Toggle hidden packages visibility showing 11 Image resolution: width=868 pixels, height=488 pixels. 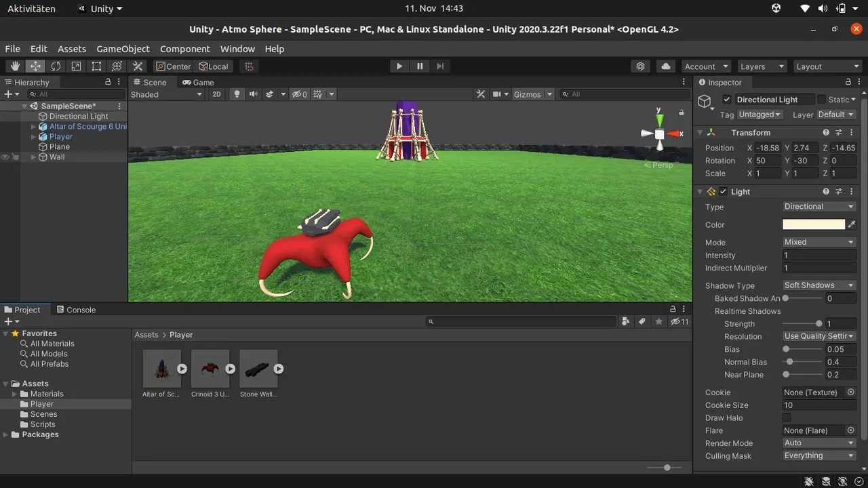pyautogui.click(x=679, y=322)
